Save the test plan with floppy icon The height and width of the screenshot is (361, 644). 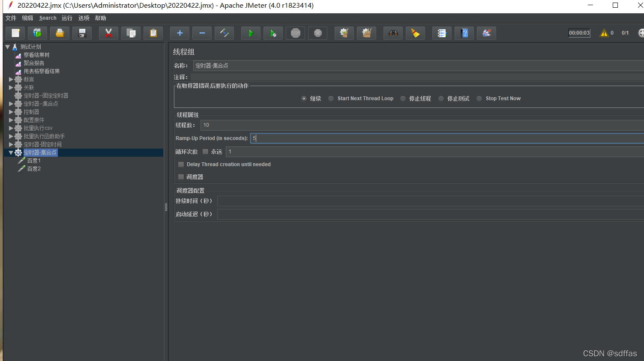click(x=82, y=33)
